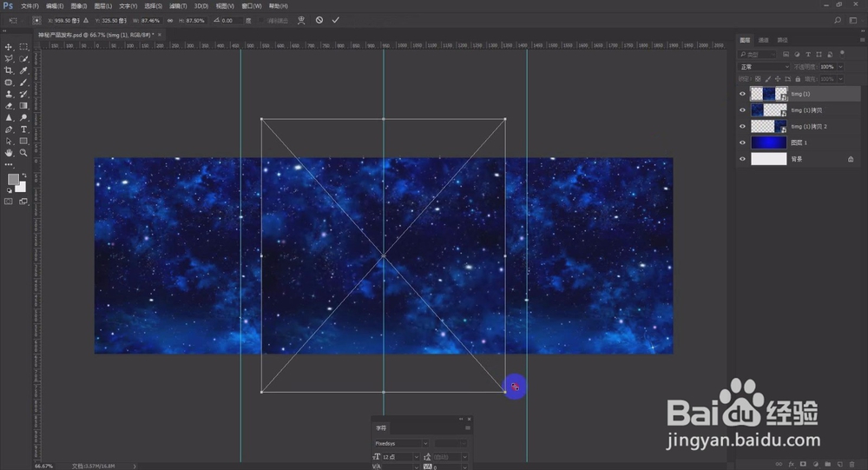Toggle relative positioning triangle for reference point

(86, 21)
